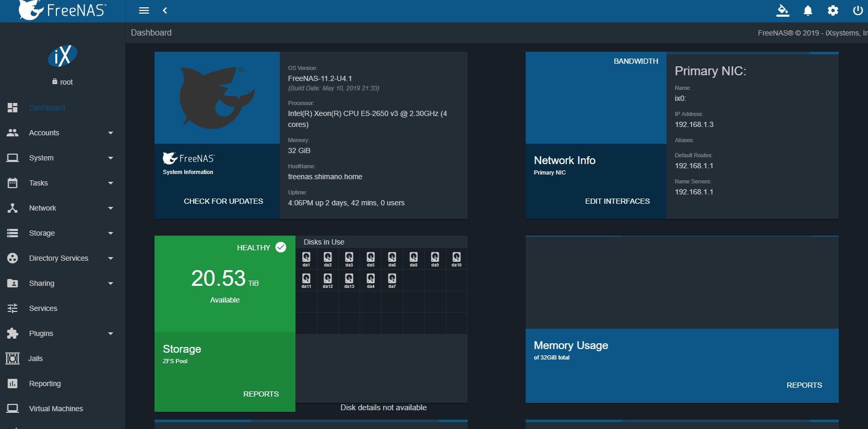Viewport: 868px width, 429px height.
Task: Select disk da12 icon
Action: tap(328, 280)
